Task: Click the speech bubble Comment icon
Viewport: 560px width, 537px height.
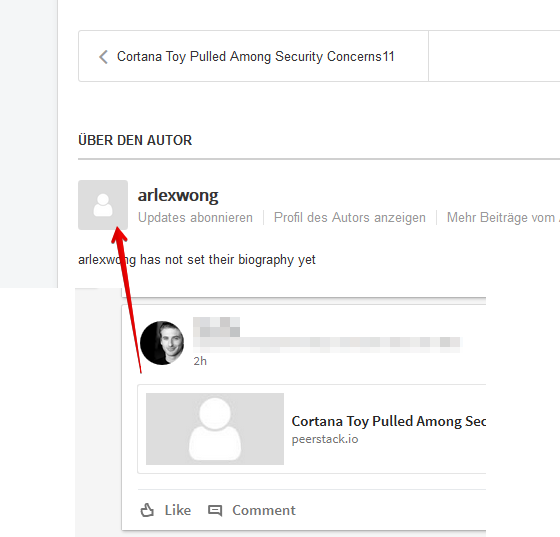Action: [215, 511]
